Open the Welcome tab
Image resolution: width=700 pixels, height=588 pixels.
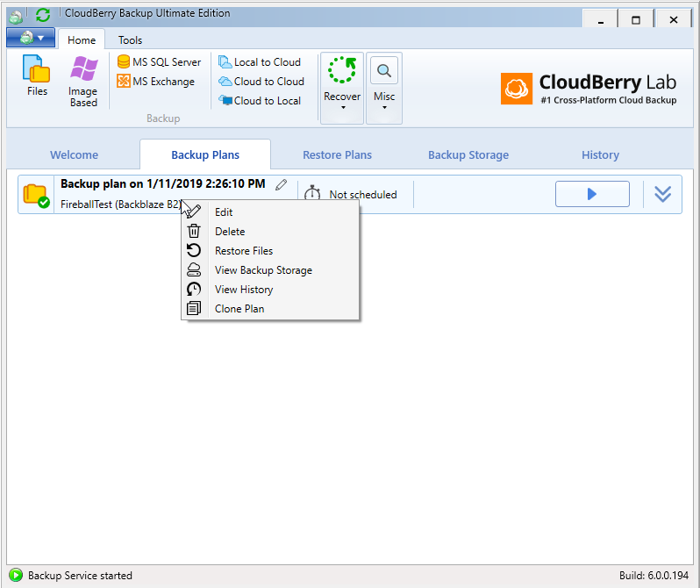click(x=74, y=154)
